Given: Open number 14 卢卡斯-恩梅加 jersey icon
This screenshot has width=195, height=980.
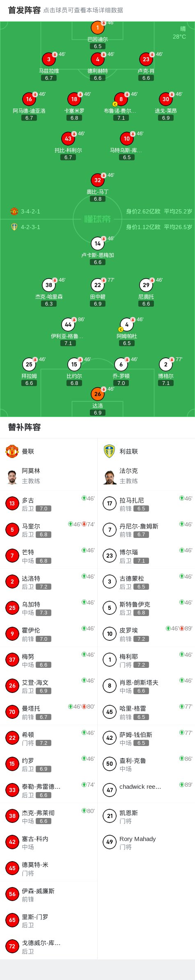Looking at the screenshot, I should 98,243.
